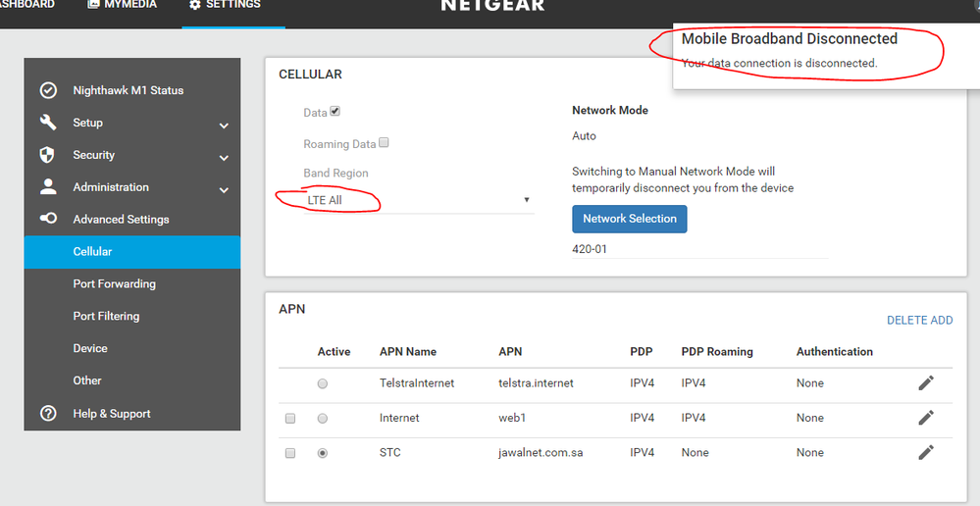Enable the Roaming Data checkbox
980x506 pixels.
(x=385, y=142)
